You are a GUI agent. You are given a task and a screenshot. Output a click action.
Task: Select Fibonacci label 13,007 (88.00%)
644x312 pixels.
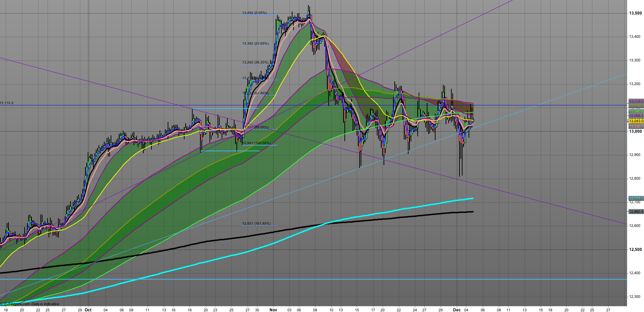point(256,127)
